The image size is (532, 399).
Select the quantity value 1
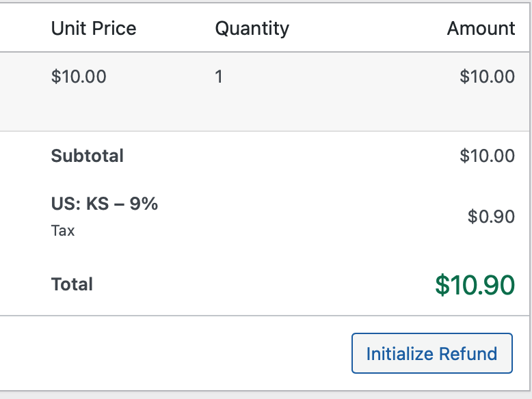coord(219,76)
